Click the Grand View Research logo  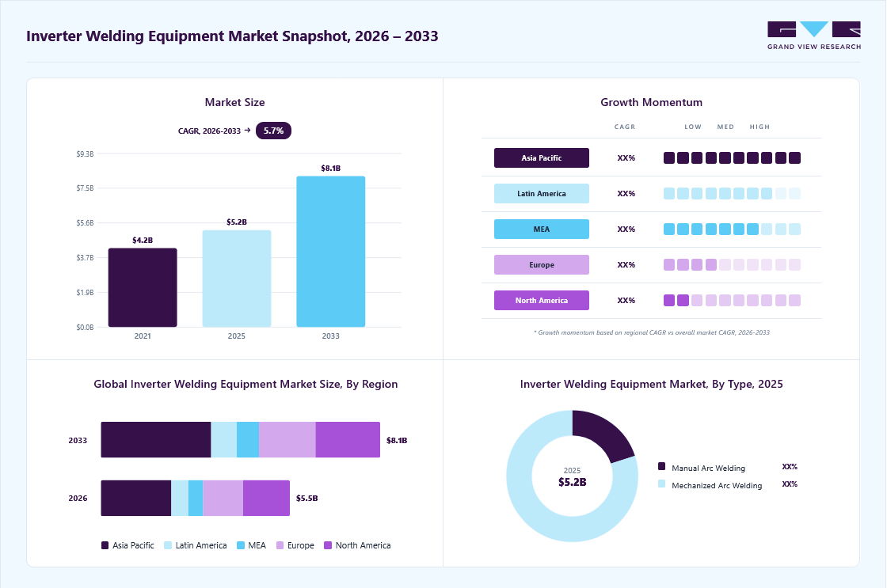pyautogui.click(x=814, y=36)
